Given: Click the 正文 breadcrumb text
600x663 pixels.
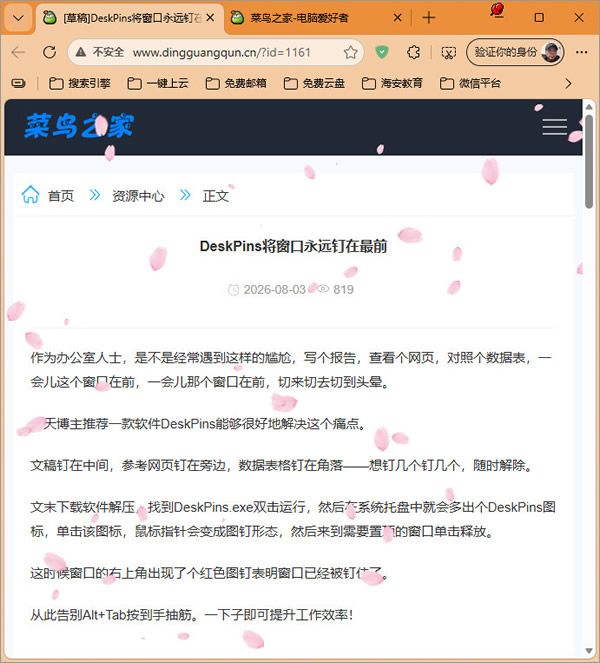Looking at the screenshot, I should pyautogui.click(x=216, y=196).
